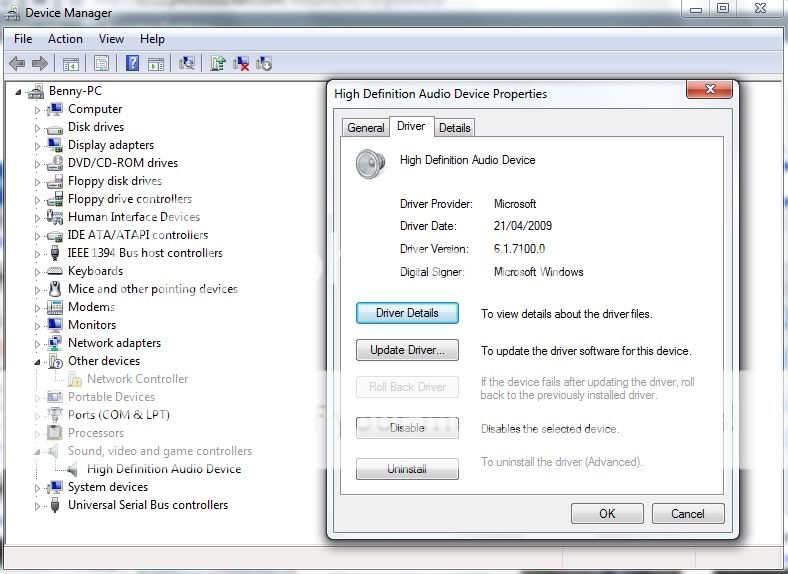The image size is (788, 574).
Task: Click the Show/Hide Console Tree toolbar icon
Action: [x=71, y=64]
